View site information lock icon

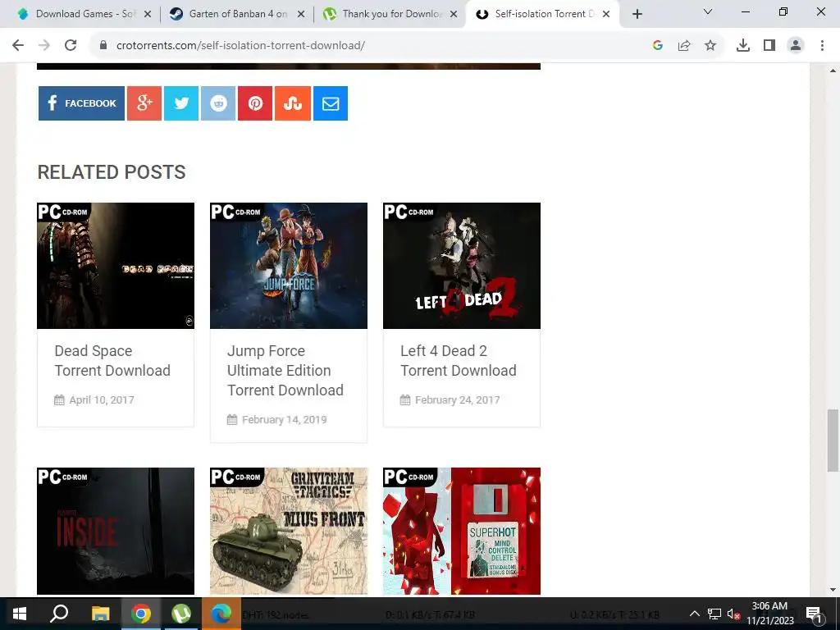[x=103, y=46]
